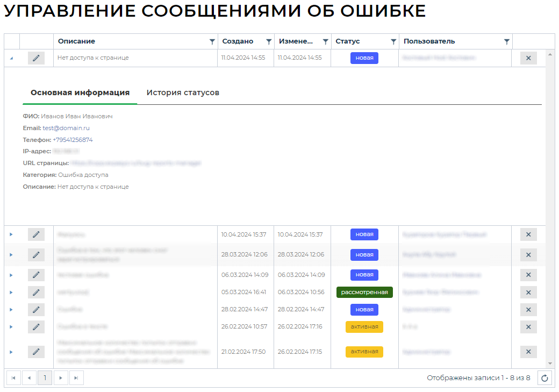Delete the record created 11.04.2024 14:55

[528, 58]
